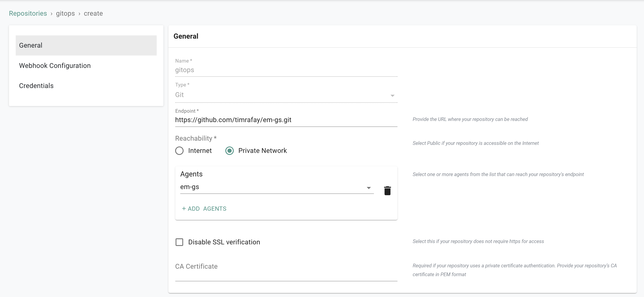This screenshot has width=644, height=297.
Task: Click the hint about https access
Action: click(x=478, y=241)
